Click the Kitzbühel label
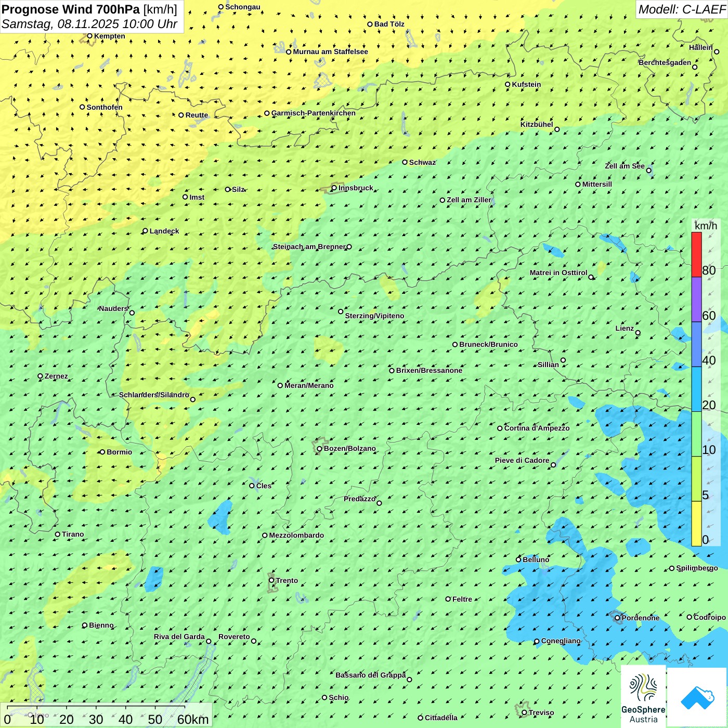Image resolution: width=728 pixels, height=728 pixels. tap(537, 124)
